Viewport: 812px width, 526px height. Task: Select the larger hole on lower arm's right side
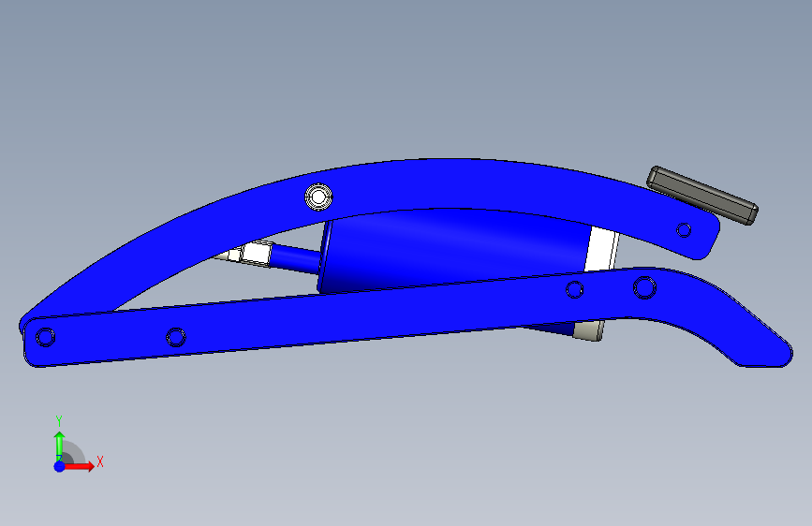point(644,287)
